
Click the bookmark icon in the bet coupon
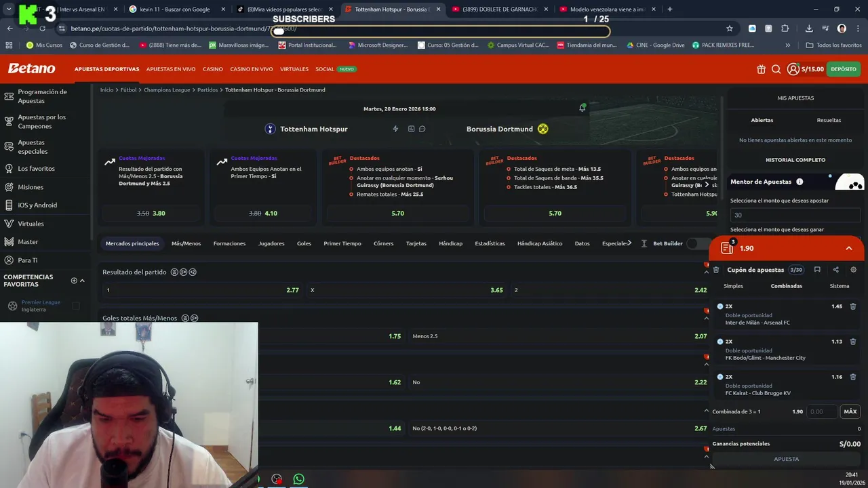[817, 270]
